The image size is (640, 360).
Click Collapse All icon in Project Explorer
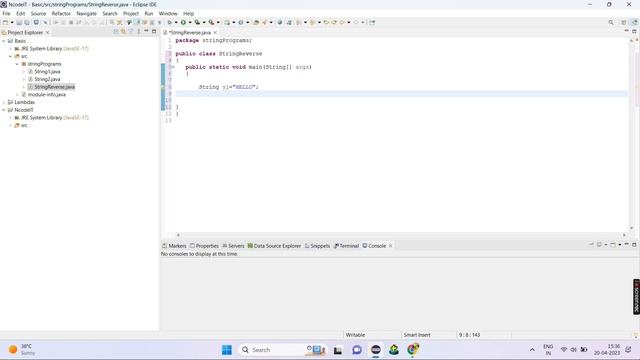point(116,31)
